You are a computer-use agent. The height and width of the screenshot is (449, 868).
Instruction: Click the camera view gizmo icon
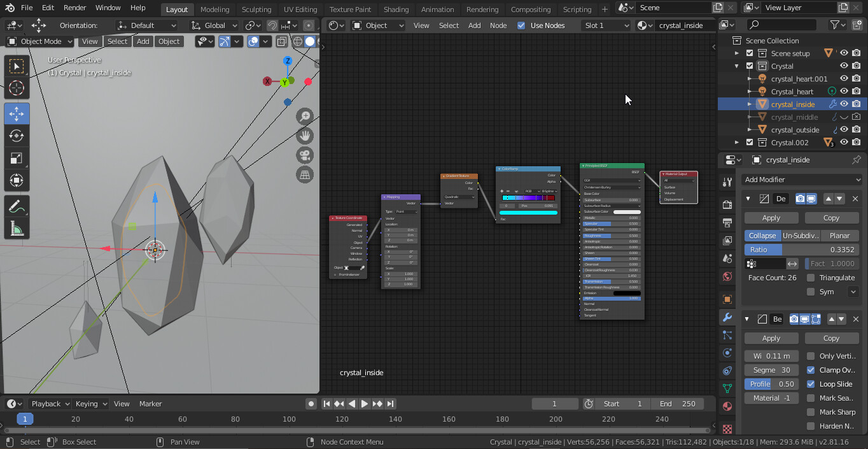[305, 155]
